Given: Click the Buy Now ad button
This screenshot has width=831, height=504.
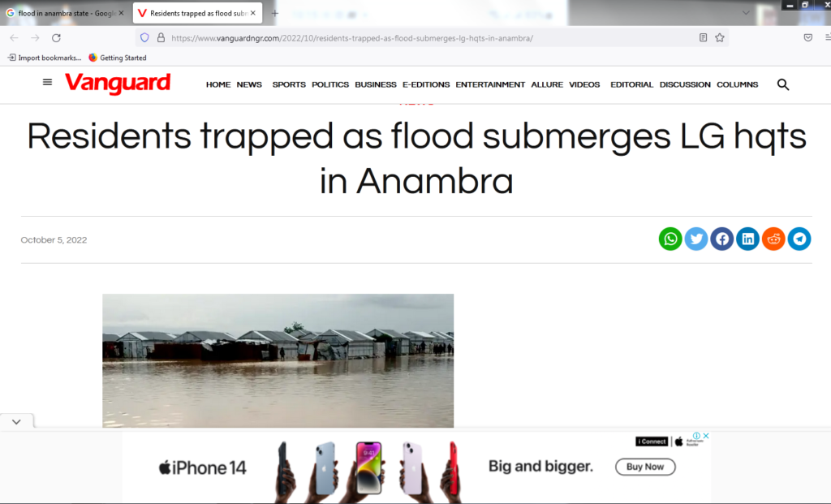Looking at the screenshot, I should pos(645,467).
